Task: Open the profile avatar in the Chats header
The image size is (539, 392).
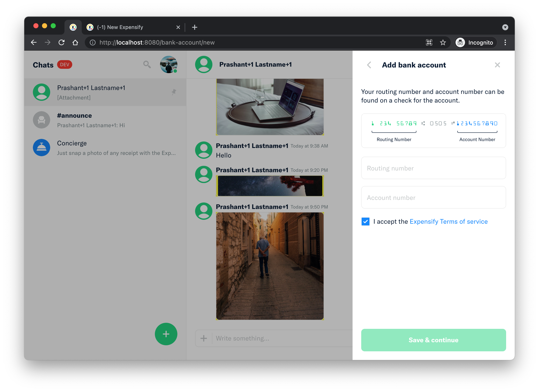Action: pyautogui.click(x=168, y=64)
